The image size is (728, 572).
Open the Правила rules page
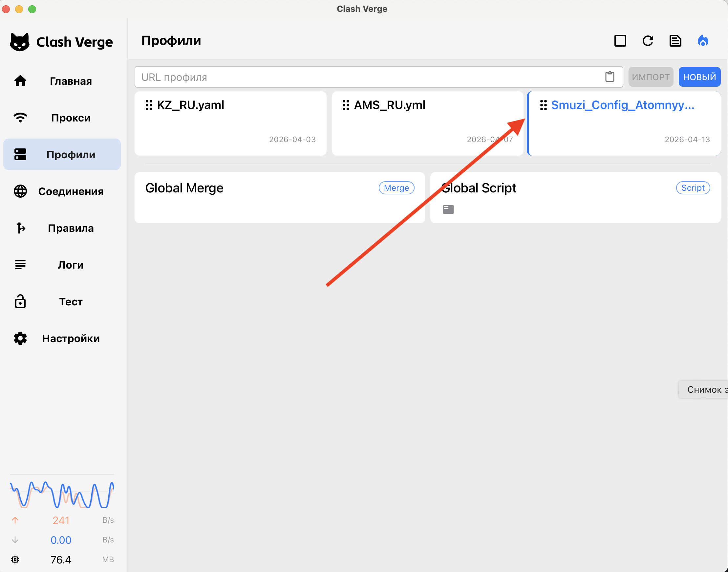(62, 228)
